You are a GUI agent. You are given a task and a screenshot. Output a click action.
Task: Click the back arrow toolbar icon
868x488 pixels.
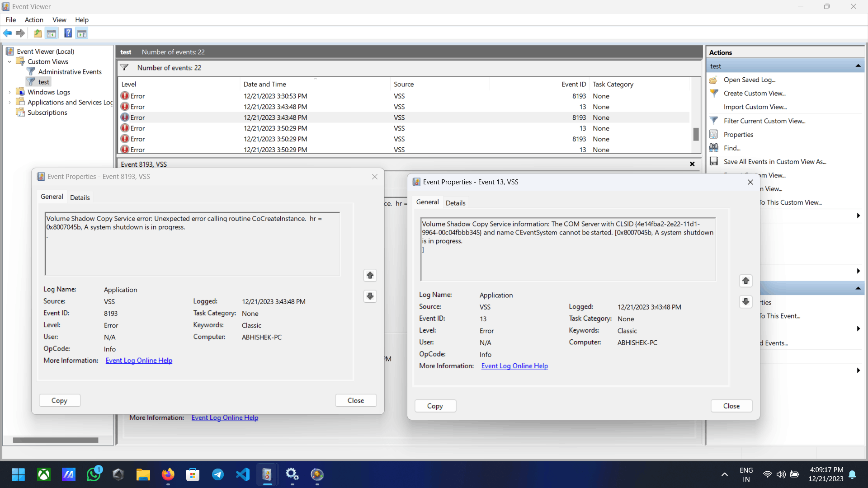click(x=7, y=33)
